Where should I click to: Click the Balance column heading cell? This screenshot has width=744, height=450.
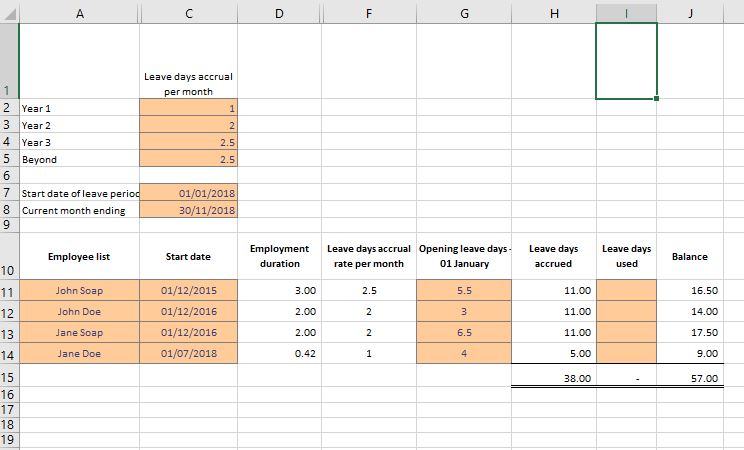click(690, 256)
